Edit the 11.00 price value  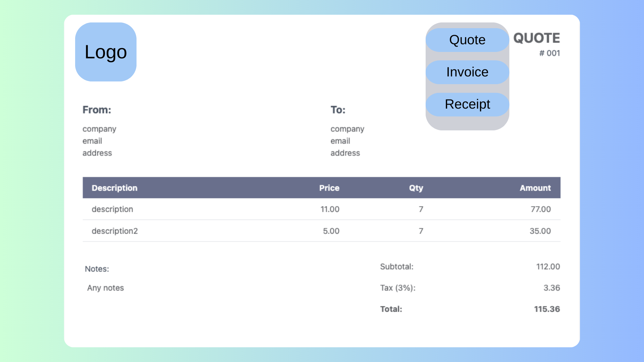(330, 209)
